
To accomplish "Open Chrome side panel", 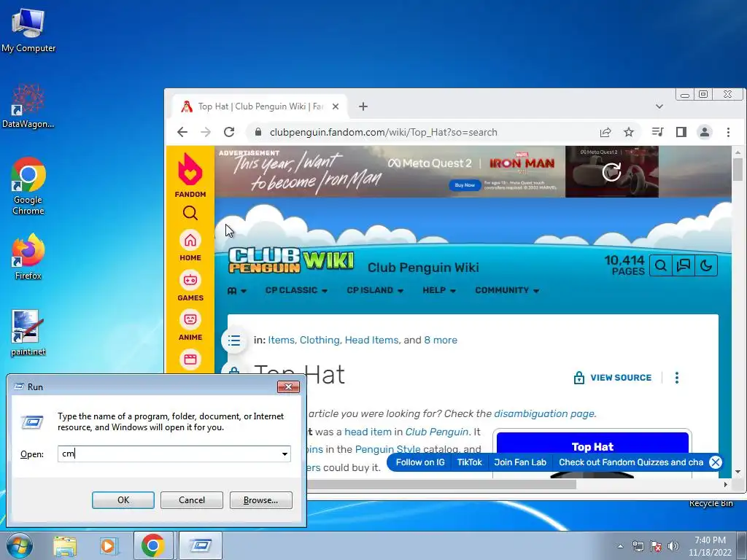I will coord(681,132).
